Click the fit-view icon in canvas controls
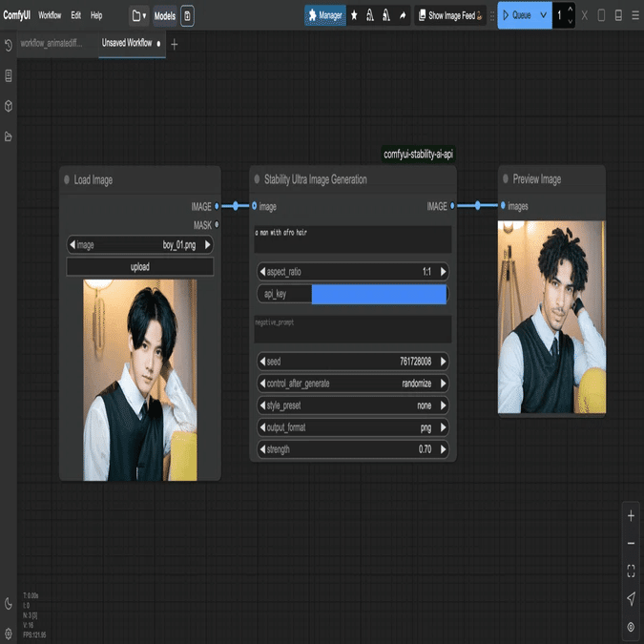 tap(631, 571)
